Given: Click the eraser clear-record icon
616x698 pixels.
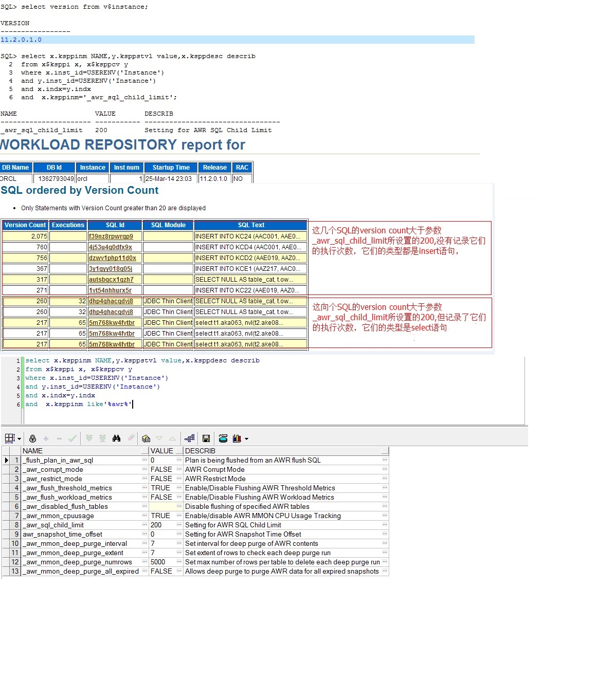Looking at the screenshot, I should 131,438.
